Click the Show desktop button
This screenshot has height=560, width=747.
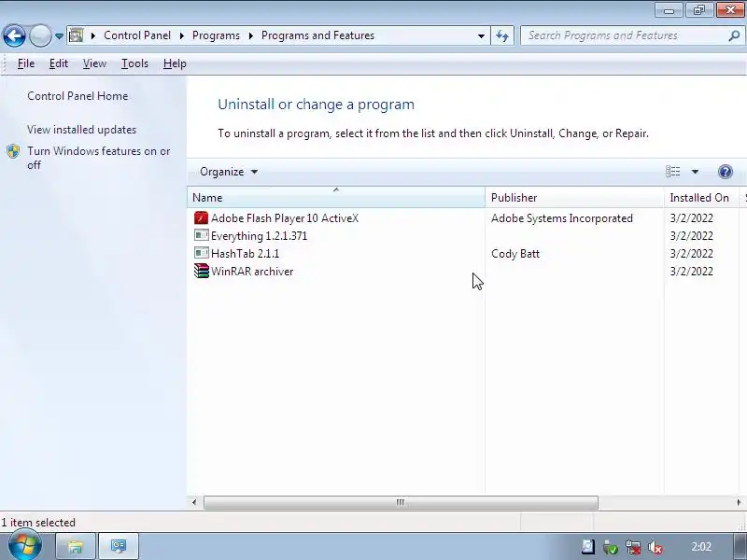pos(740,546)
